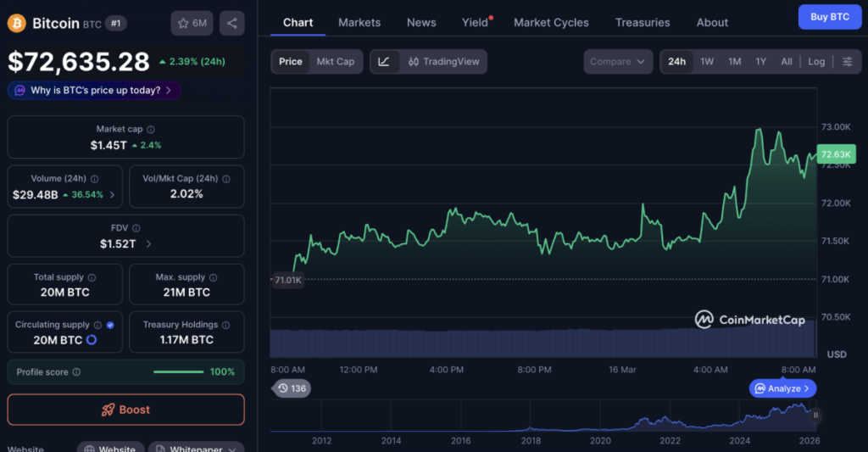Switch to the Markets tab
This screenshot has width=868, height=452.
pos(359,23)
